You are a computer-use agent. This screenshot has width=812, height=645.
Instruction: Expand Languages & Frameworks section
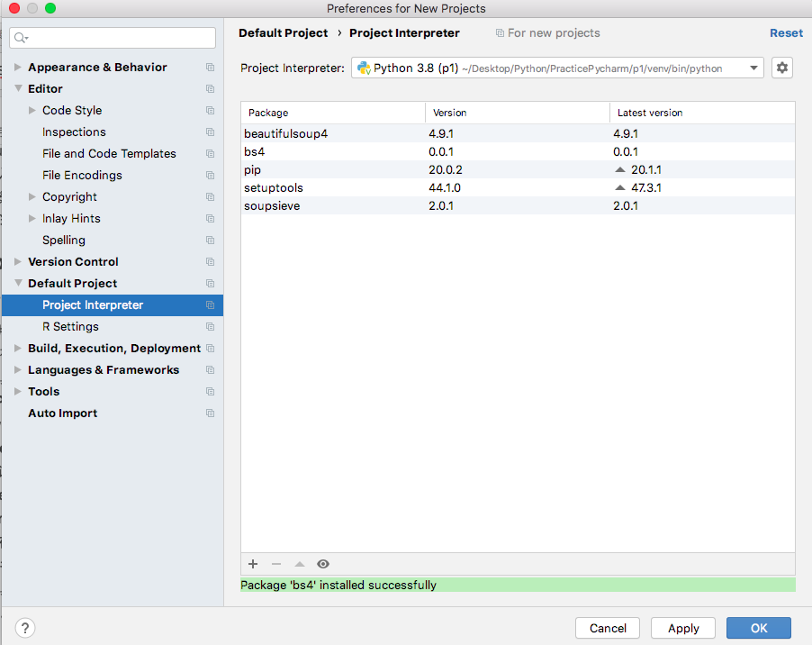pos(18,370)
